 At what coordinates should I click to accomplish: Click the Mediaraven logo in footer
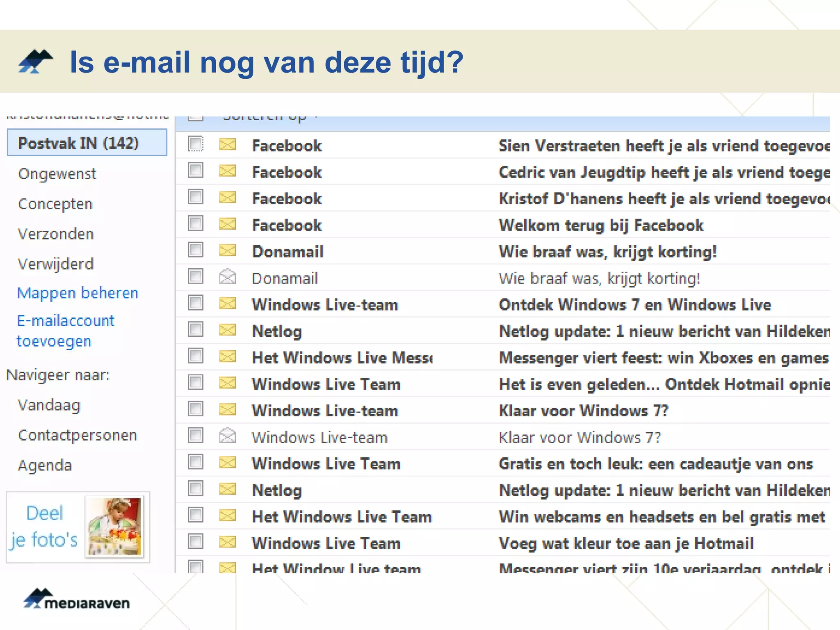coord(77,599)
